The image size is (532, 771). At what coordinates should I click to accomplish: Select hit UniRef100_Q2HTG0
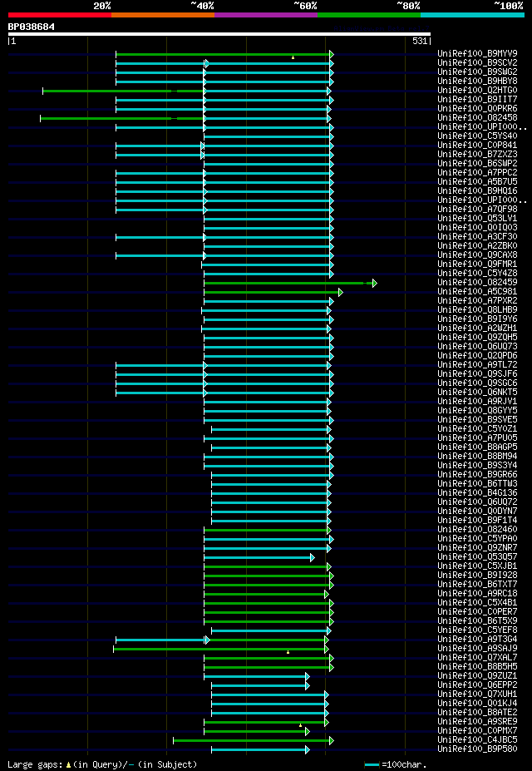coord(477,91)
